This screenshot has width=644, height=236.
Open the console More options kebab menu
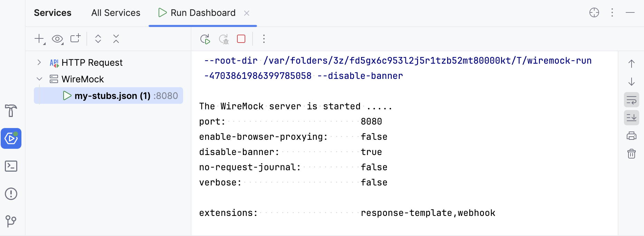(x=264, y=39)
